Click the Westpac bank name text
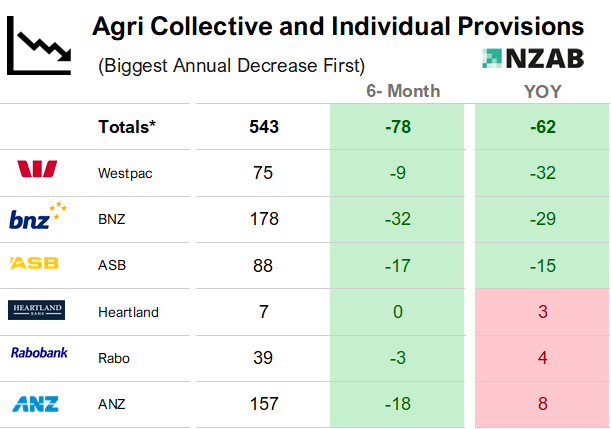The image size is (611, 429). [x=126, y=173]
